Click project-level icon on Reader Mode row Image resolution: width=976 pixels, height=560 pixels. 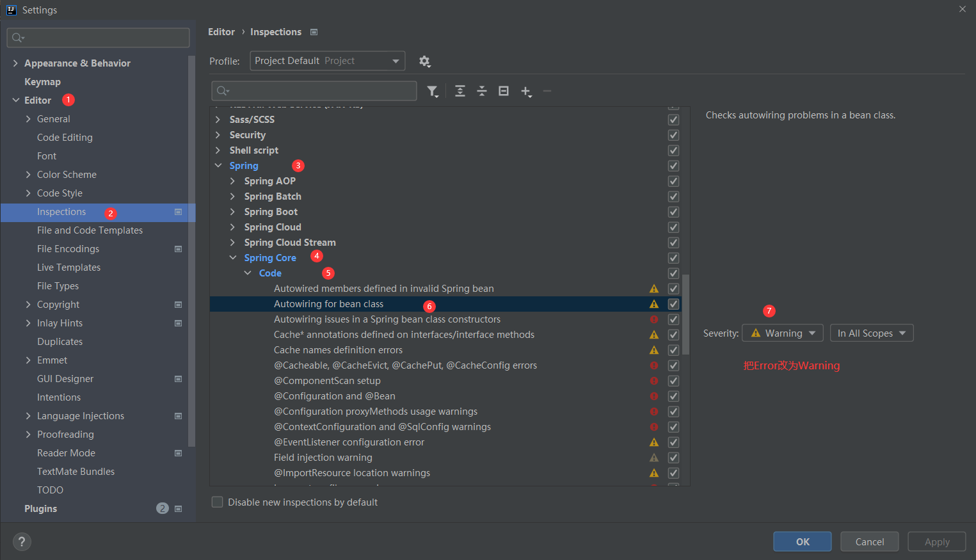pos(179,453)
